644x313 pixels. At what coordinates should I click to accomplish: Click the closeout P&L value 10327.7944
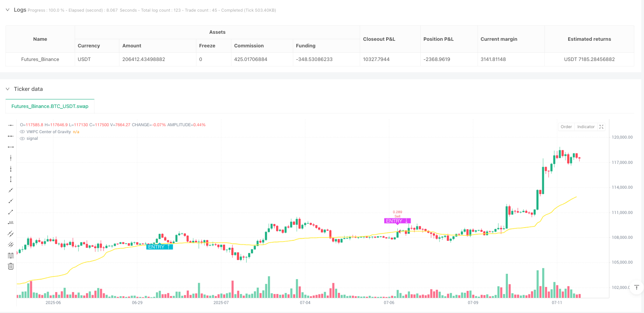[376, 59]
